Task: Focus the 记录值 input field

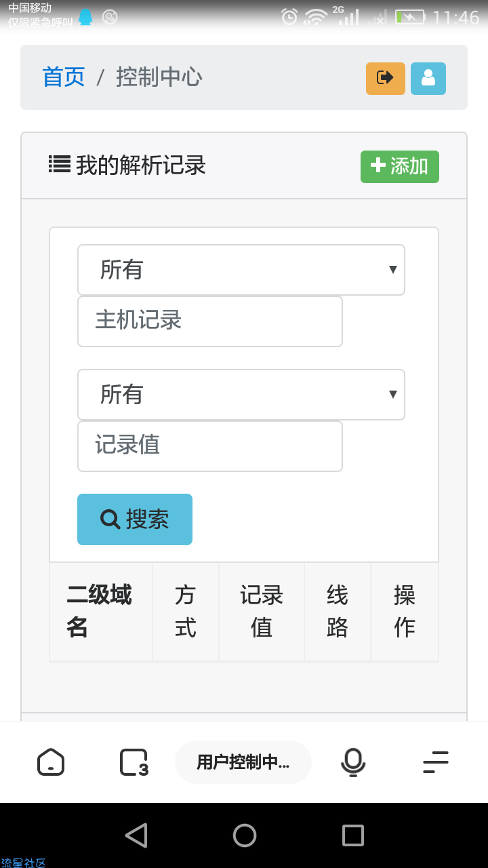Action: [210, 446]
